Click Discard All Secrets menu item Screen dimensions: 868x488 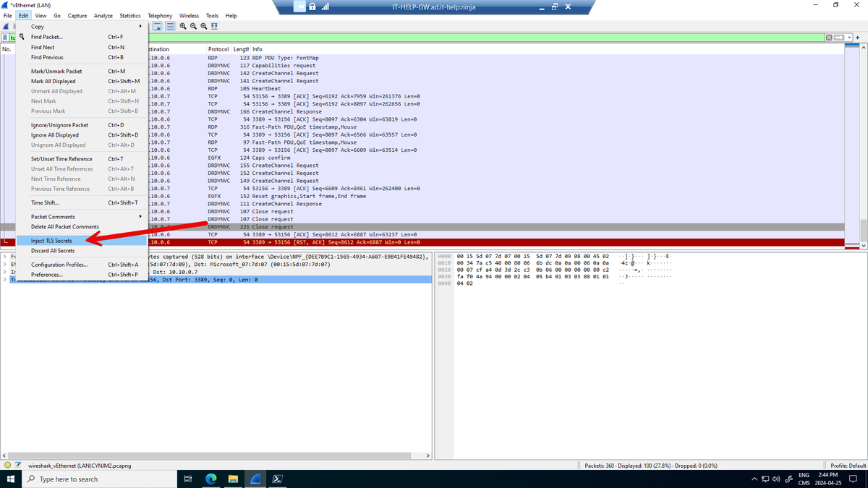point(82,251)
